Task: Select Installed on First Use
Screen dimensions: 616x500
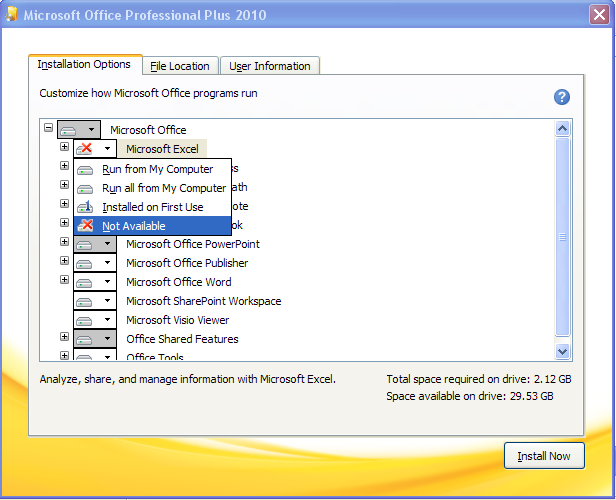Action: (152, 207)
